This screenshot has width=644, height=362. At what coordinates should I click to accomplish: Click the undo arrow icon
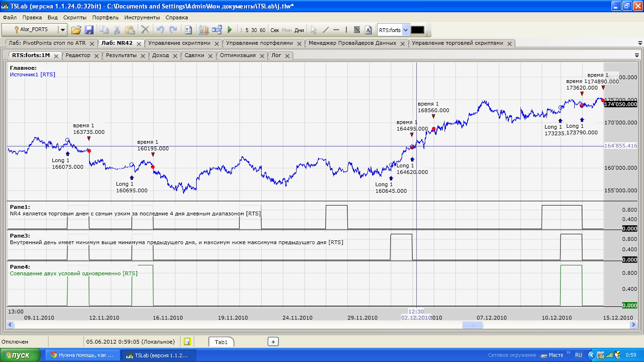click(160, 30)
